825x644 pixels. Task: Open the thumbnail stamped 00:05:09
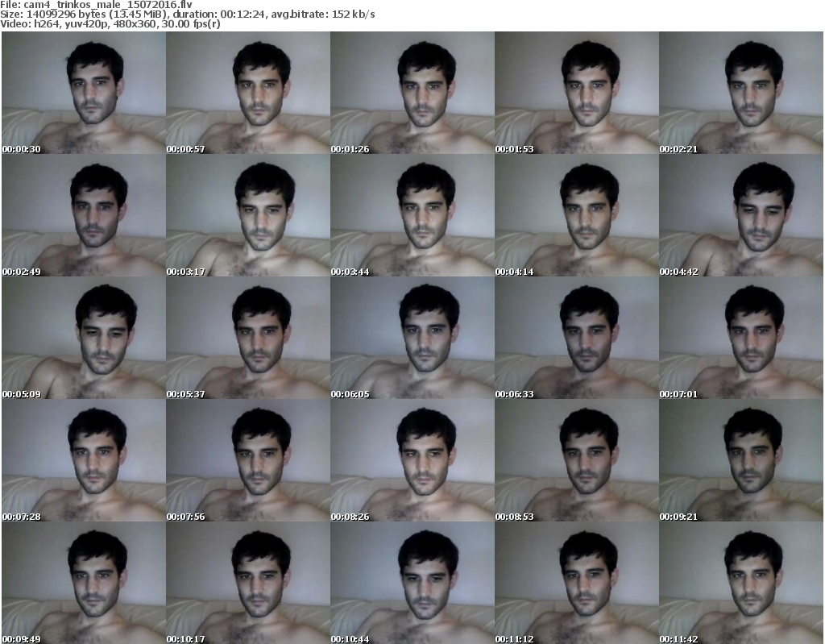tap(84, 338)
